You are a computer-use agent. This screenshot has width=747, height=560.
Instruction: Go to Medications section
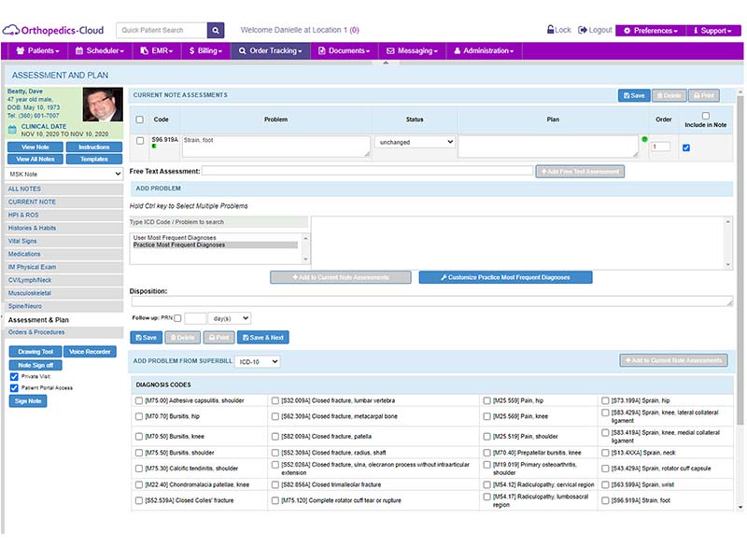point(64,254)
